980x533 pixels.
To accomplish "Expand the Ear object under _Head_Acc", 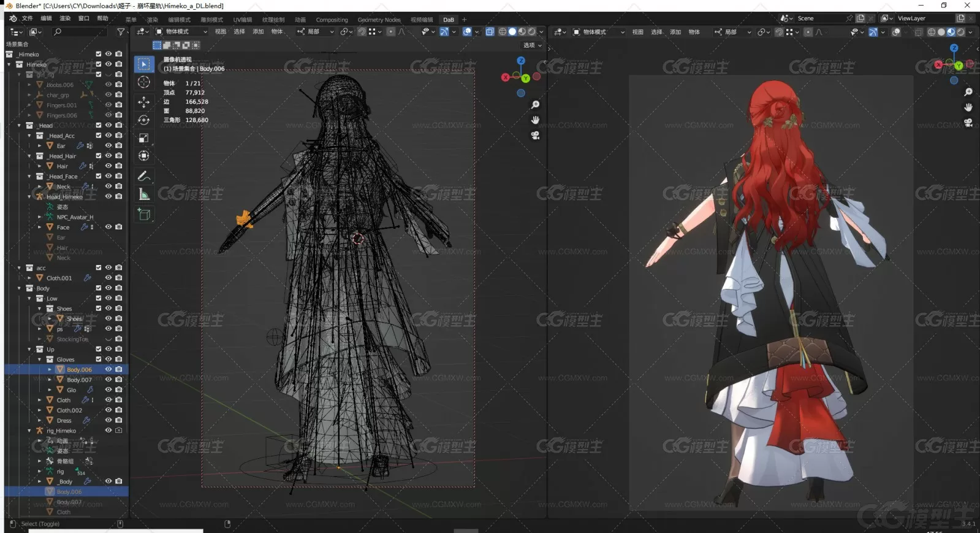I will tap(39, 146).
